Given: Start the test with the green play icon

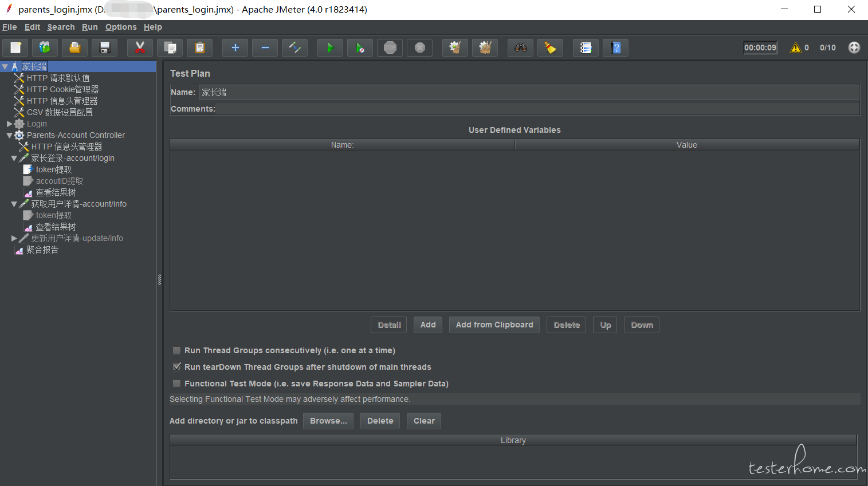Looking at the screenshot, I should point(330,48).
